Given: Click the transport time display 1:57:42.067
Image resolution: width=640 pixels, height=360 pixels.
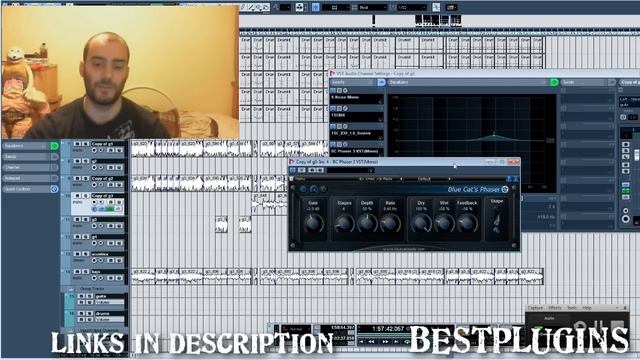Looking at the screenshot, I should [x=388, y=329].
